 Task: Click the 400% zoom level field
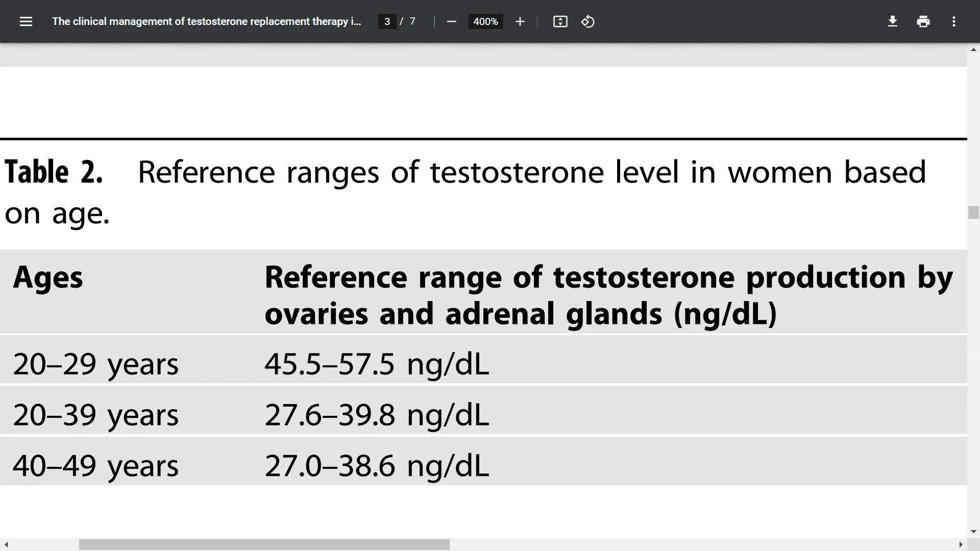pyautogui.click(x=485, y=21)
